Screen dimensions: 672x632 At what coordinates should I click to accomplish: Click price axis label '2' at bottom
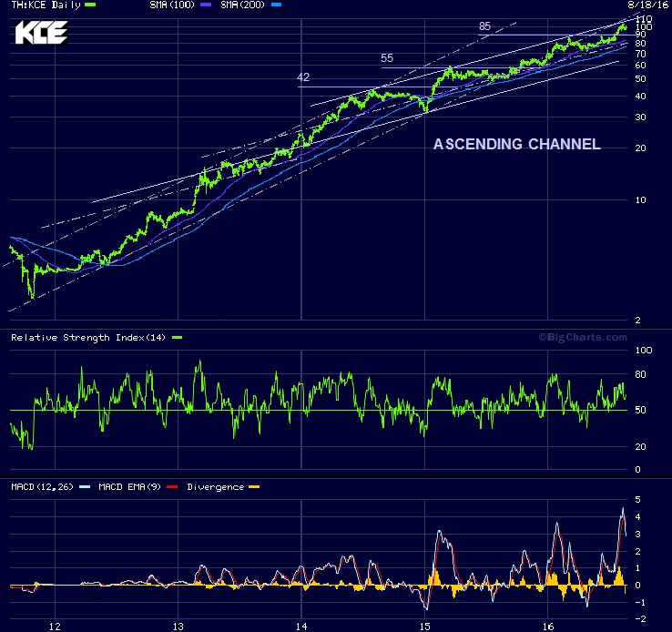click(x=637, y=321)
